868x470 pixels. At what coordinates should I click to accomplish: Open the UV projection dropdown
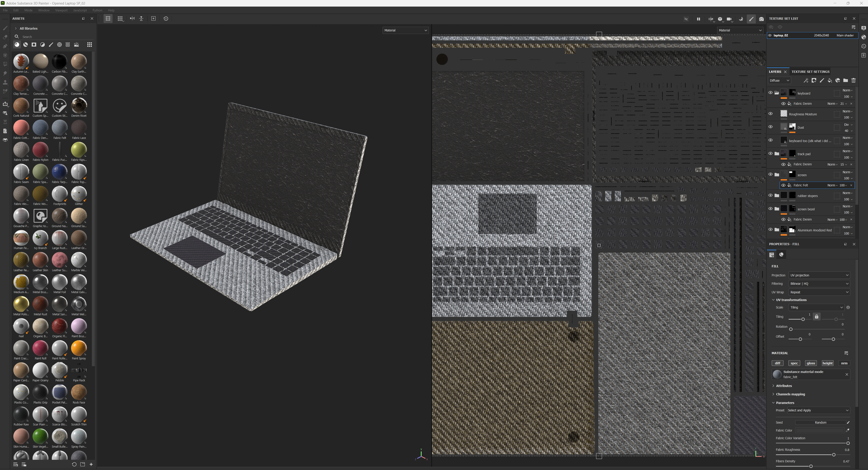(819, 275)
